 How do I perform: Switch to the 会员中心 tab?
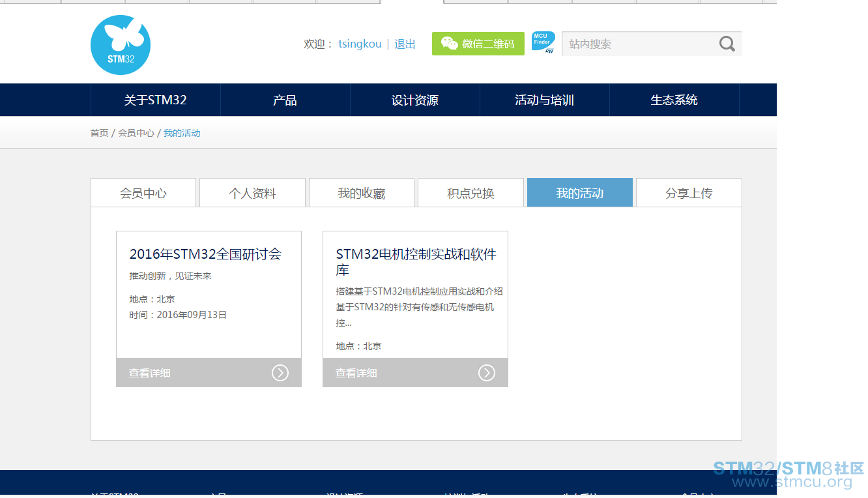click(143, 193)
